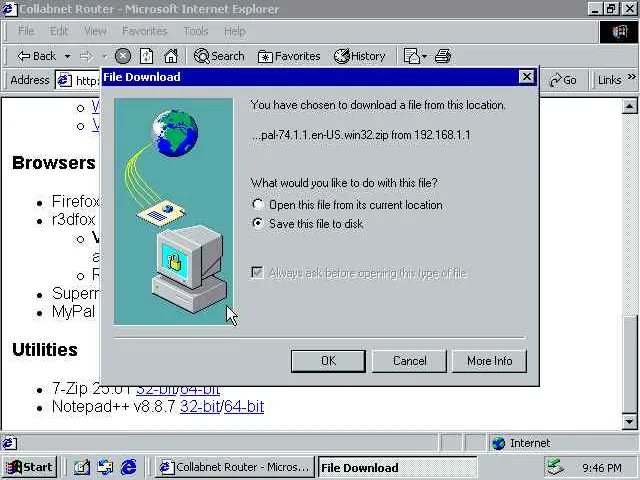Click the r3dfox list item
Screen dimensions: 640x480
[x=73, y=220]
